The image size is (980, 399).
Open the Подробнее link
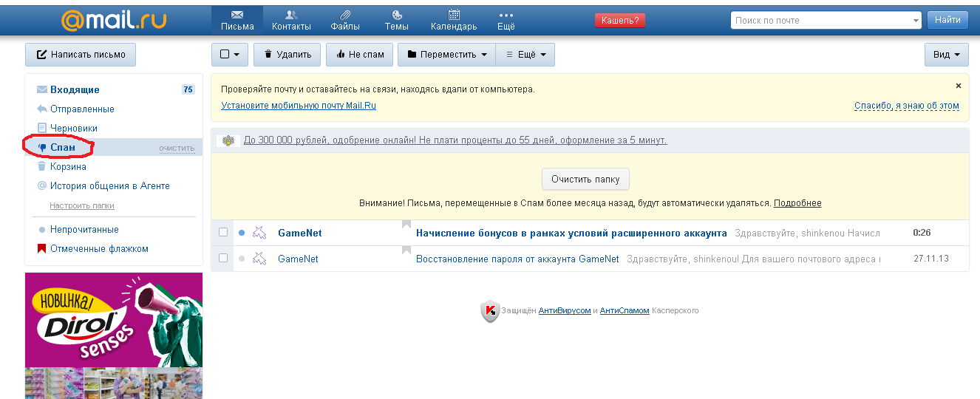pyautogui.click(x=797, y=203)
